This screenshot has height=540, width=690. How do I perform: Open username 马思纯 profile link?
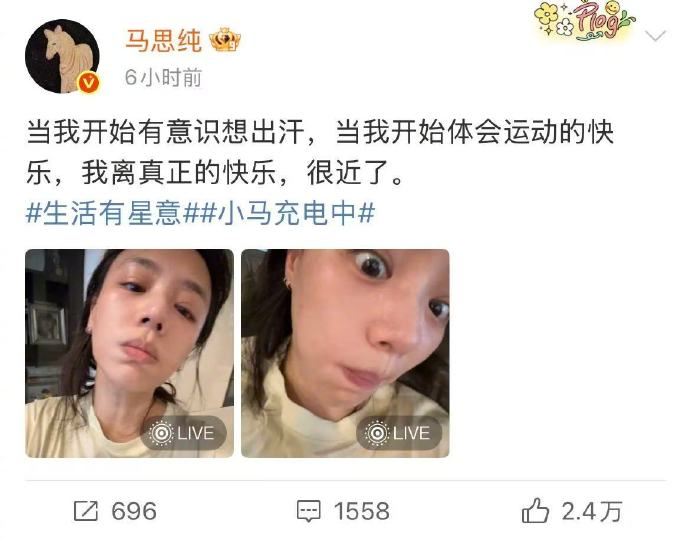(163, 40)
